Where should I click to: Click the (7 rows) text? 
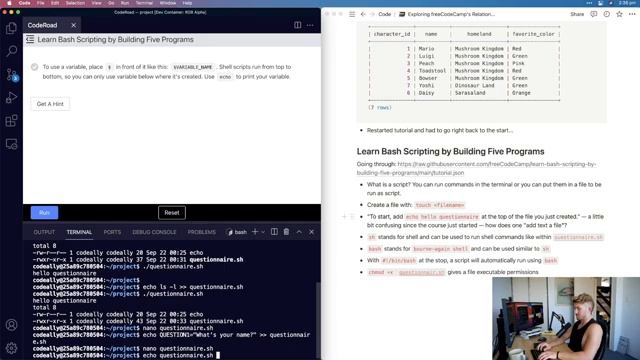pos(380,107)
